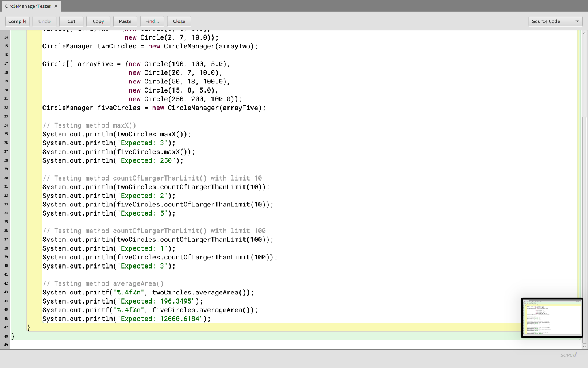Click the disabled Undo button

click(x=44, y=21)
